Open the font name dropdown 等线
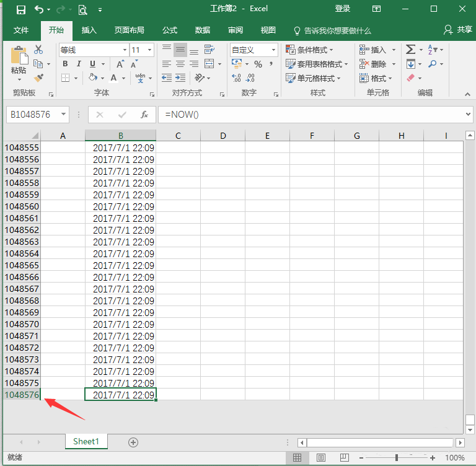This screenshot has width=476, height=466. [125, 50]
